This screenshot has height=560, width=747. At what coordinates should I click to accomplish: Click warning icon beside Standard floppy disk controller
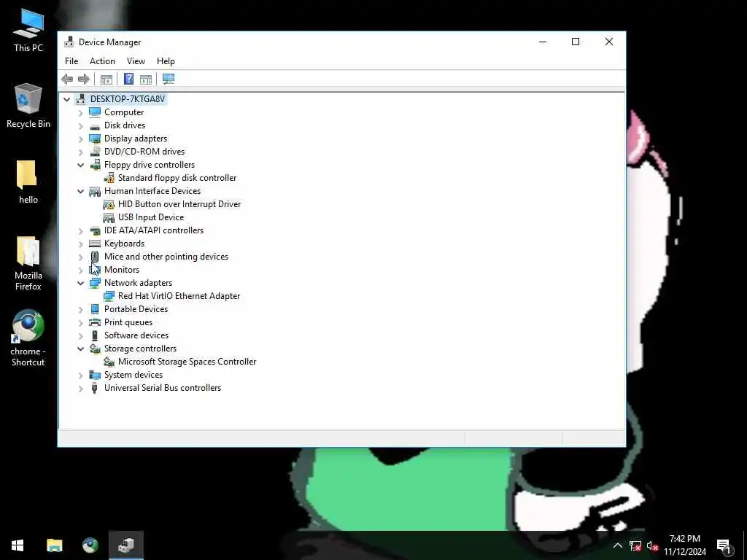point(109,178)
